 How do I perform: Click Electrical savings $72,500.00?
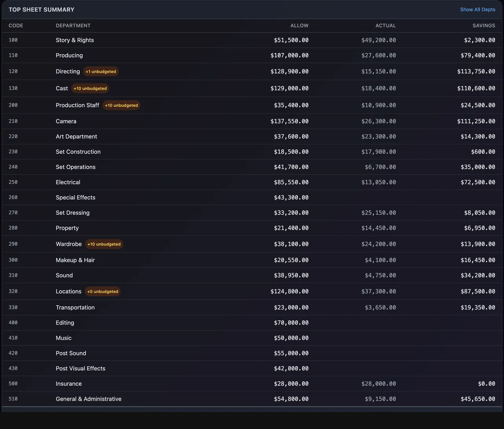(x=478, y=182)
